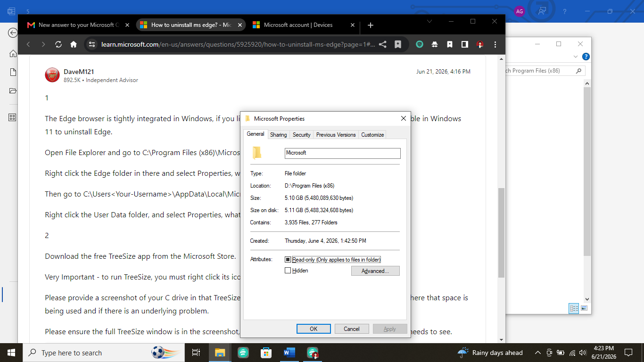Screen dimensions: 644x362
Task: Share this page from address bar
Action: pos(383,44)
